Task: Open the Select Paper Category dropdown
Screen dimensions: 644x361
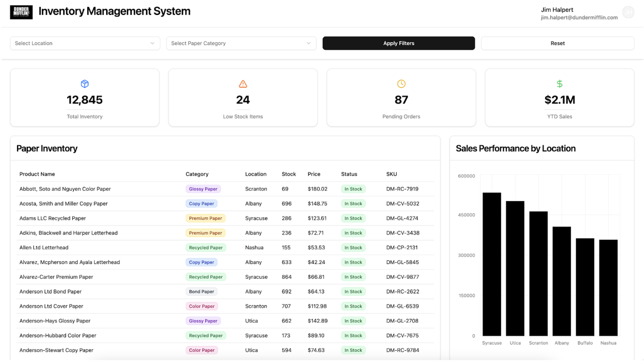Action: [x=241, y=43]
